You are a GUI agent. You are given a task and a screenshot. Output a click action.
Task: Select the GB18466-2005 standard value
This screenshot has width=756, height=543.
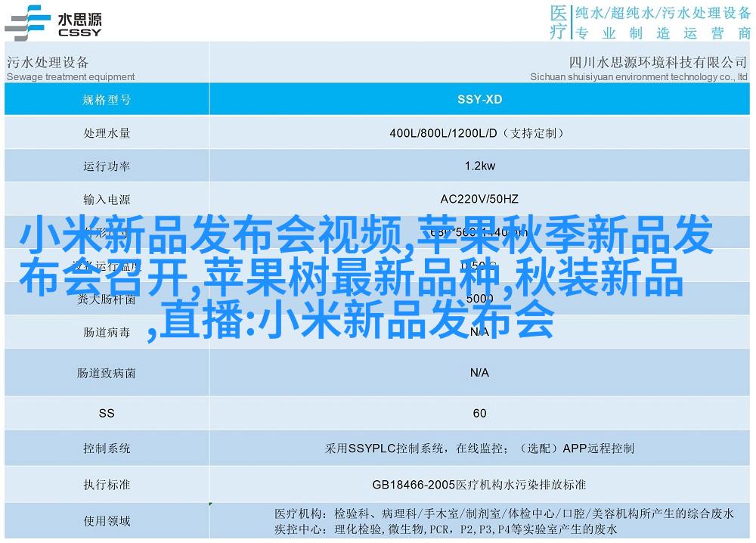(480, 485)
